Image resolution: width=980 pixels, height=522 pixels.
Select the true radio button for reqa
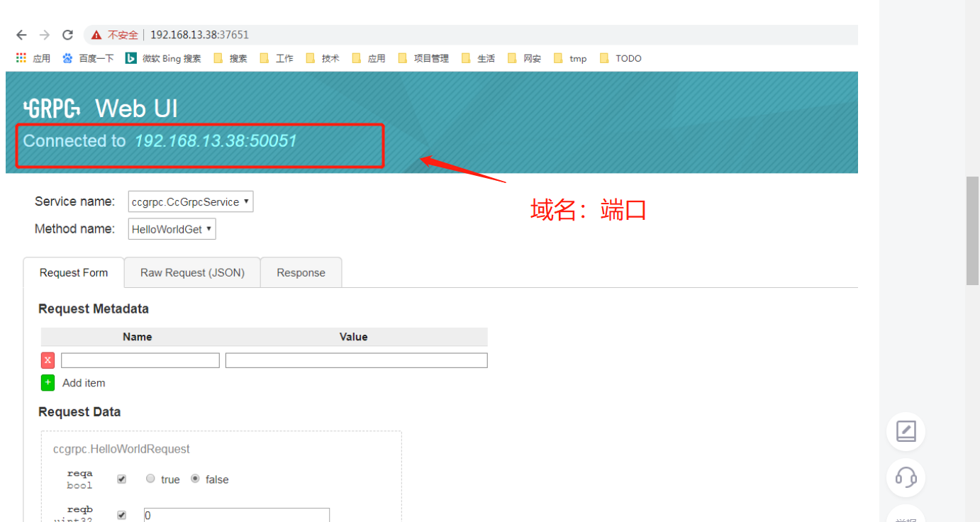150,479
